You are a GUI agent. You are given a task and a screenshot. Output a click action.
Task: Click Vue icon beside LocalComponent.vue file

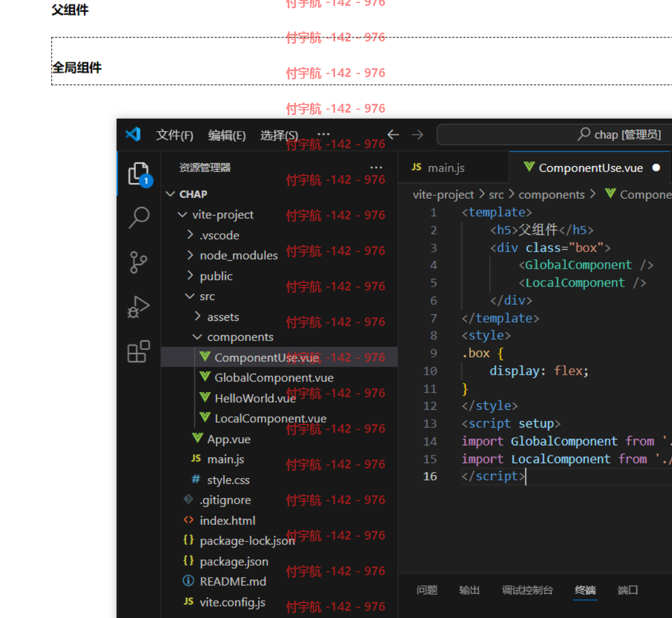coord(205,418)
